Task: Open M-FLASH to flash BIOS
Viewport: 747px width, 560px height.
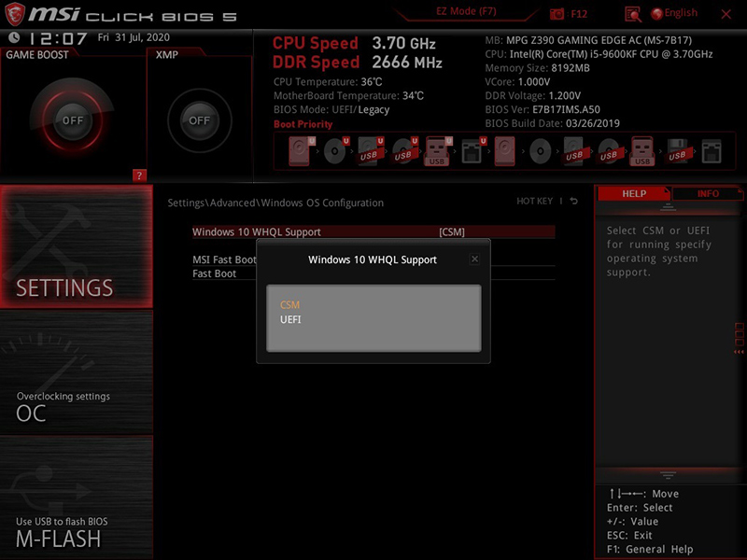Action: (76, 531)
